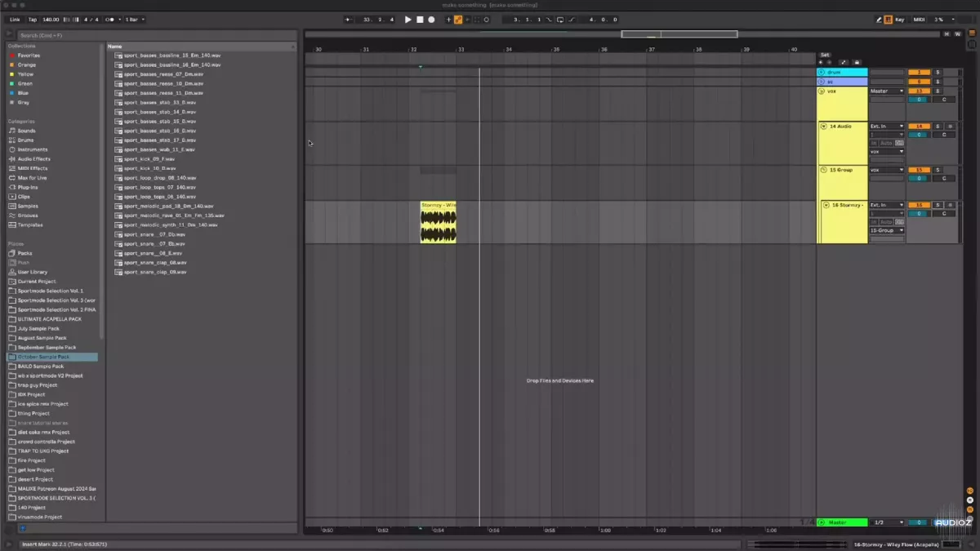The height and width of the screenshot is (551, 980).
Task: Toggle the metronome button
Action: pyautogui.click(x=110, y=19)
